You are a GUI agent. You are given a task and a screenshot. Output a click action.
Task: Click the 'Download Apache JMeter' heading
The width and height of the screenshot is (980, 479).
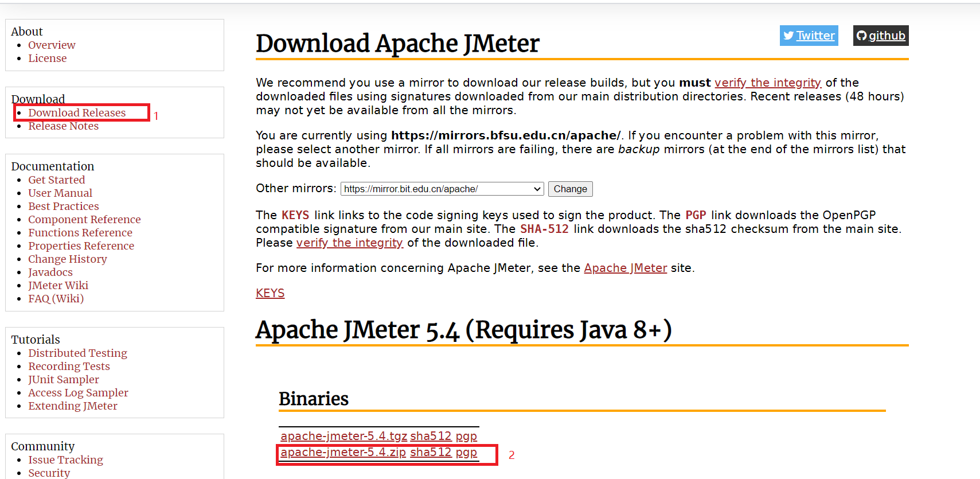point(397,44)
